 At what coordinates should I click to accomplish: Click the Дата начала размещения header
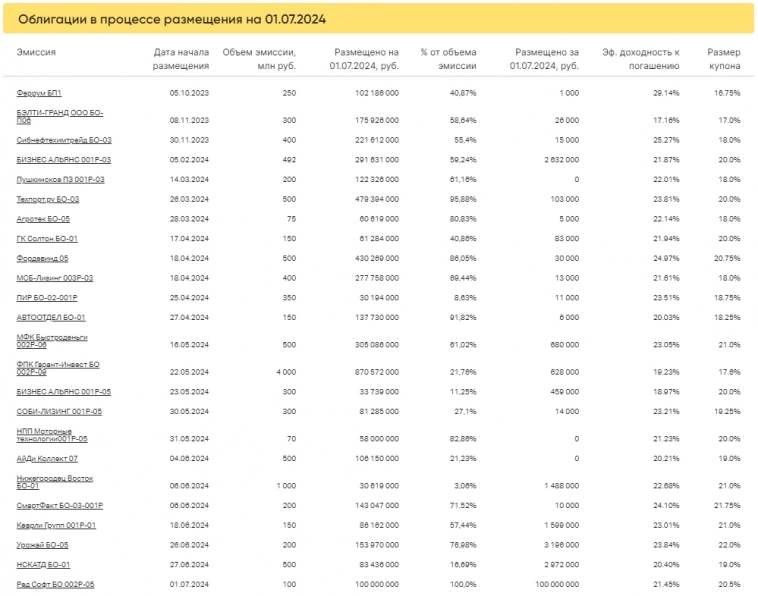click(181, 59)
